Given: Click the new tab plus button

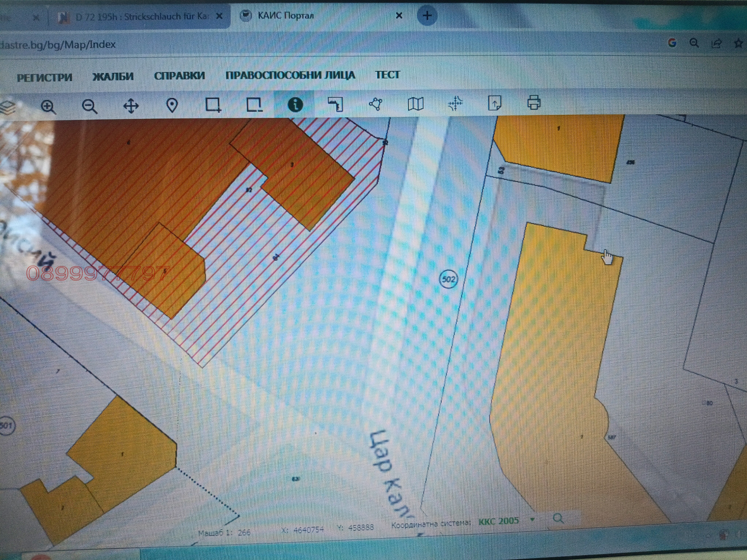Looking at the screenshot, I should [x=427, y=15].
